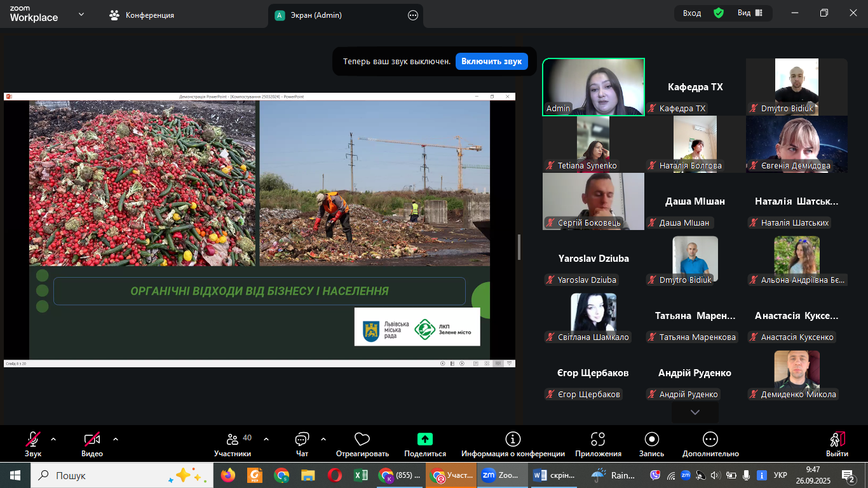The height and width of the screenshot is (488, 868).
Task: Select the Экран (Admin) tab
Action: point(316,15)
